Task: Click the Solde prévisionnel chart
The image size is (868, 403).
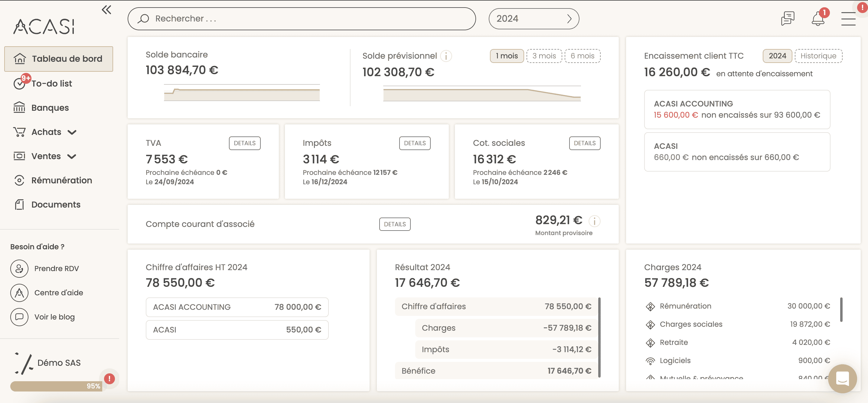Action: pyautogui.click(x=482, y=93)
